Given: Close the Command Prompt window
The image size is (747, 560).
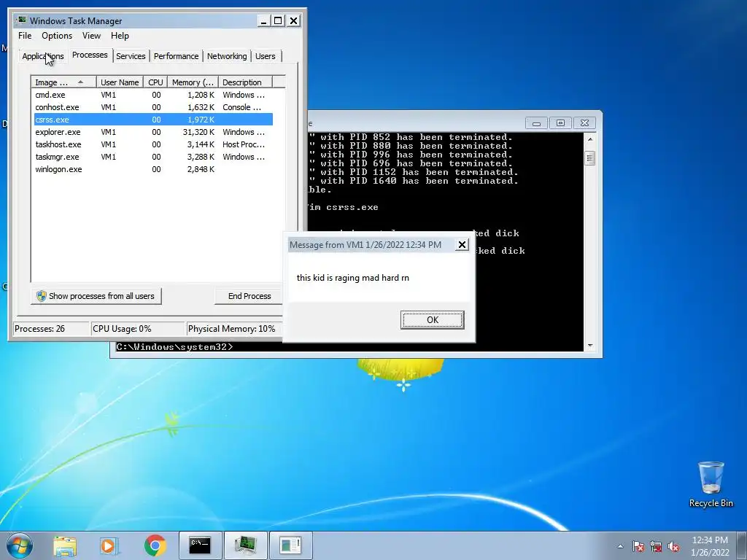Looking at the screenshot, I should click(584, 123).
